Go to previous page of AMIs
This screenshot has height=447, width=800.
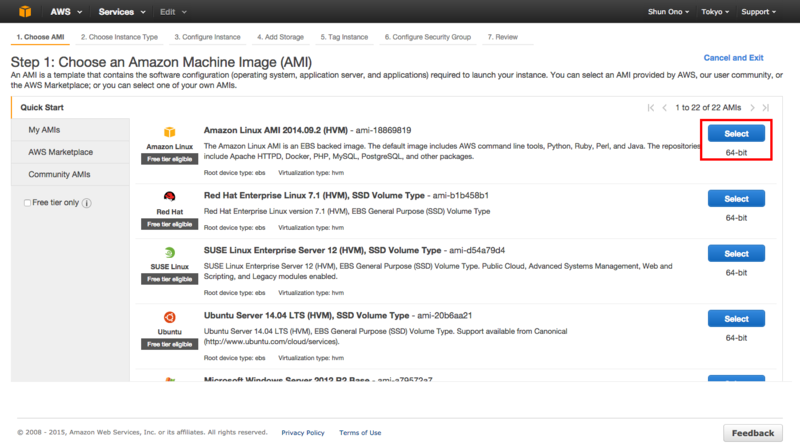point(664,108)
